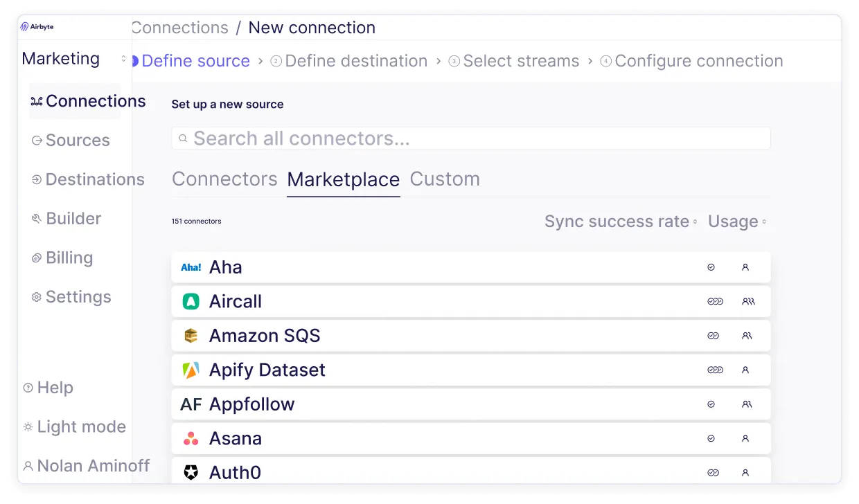Image resolution: width=859 pixels, height=504 pixels.
Task: Click the 151 connectors count text
Action: point(197,222)
